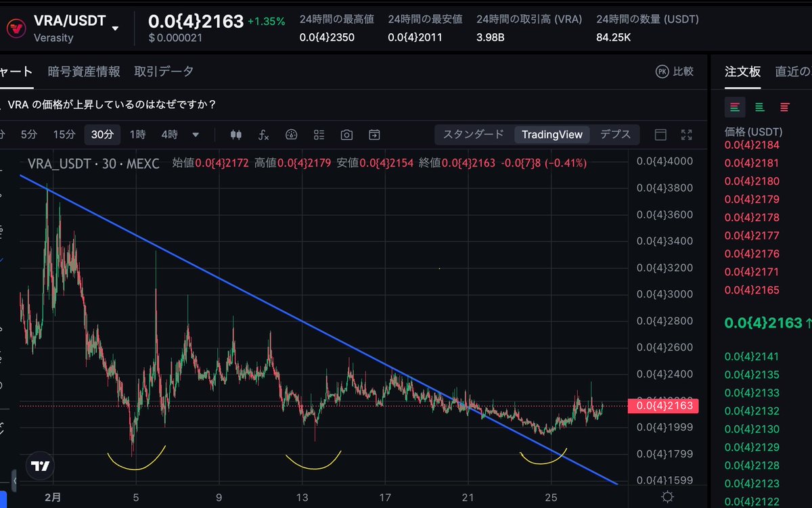Select the 注文板 tab
The height and width of the screenshot is (508, 812).
coord(742,70)
